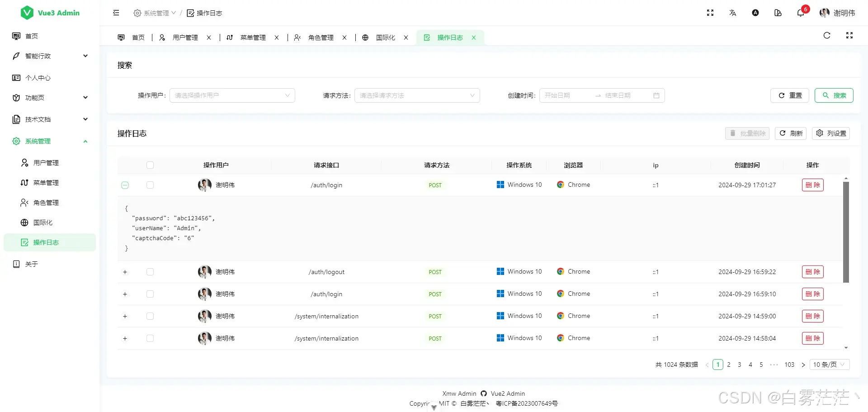Screen dimensions: 868x412
Task: Collapse the 系统管理 sidebar menu
Action: point(50,141)
